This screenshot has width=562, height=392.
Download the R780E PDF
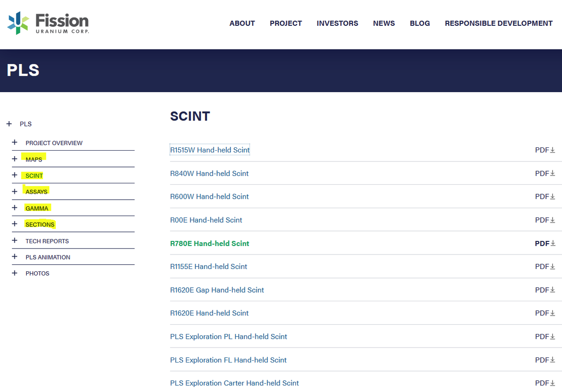(545, 243)
